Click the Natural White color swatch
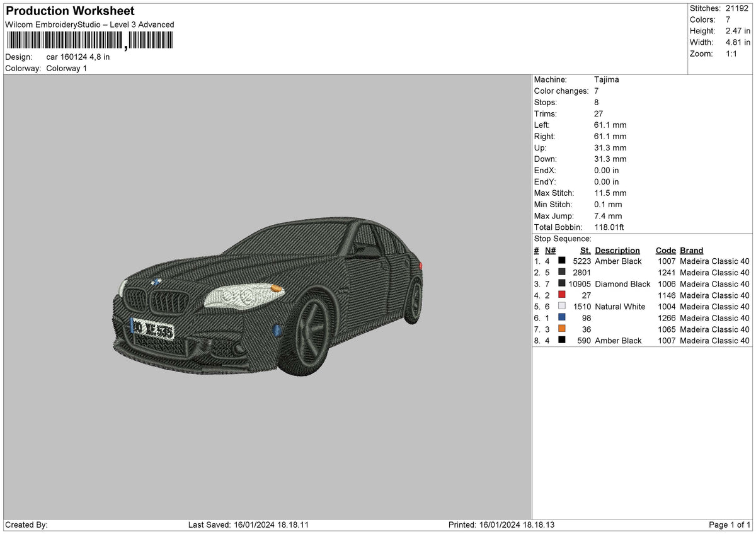This screenshot has height=534, width=756. coord(562,306)
